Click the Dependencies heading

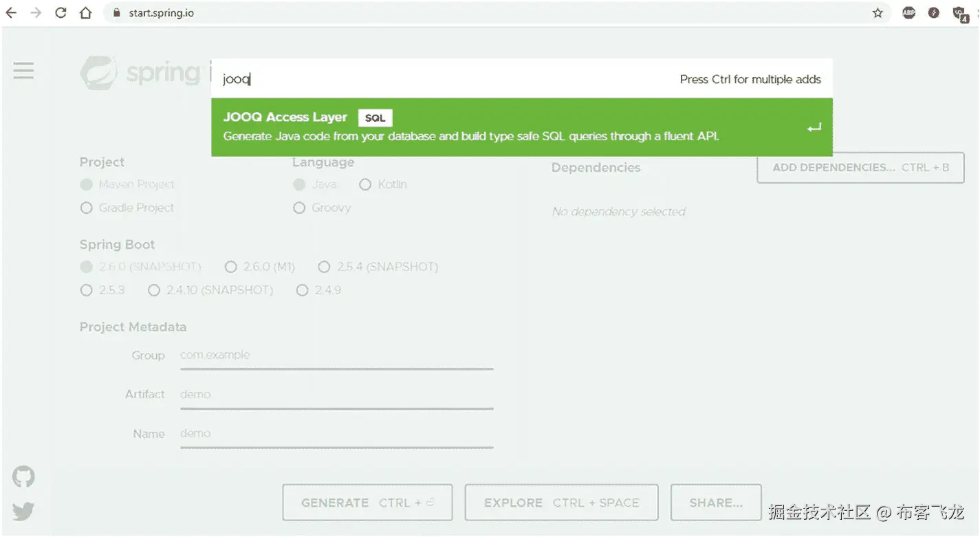596,168
